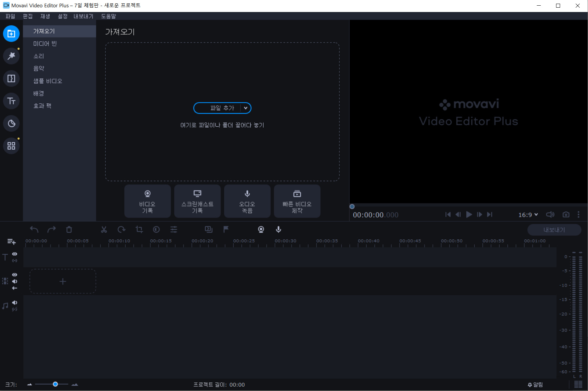Expand the 파일 추가 dropdown arrow
Viewport: 588px width, 391px height.
coord(246,108)
